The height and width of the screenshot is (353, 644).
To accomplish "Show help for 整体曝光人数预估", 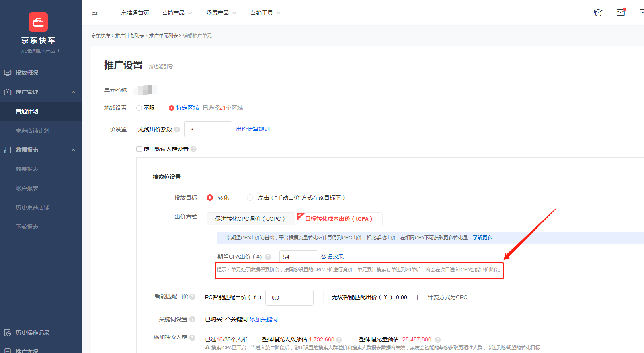I will (339, 340).
